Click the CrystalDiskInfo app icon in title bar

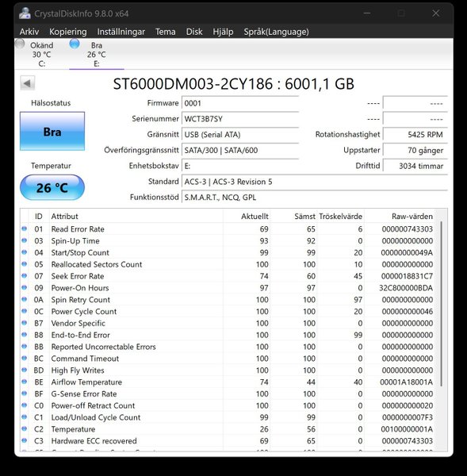pos(25,13)
